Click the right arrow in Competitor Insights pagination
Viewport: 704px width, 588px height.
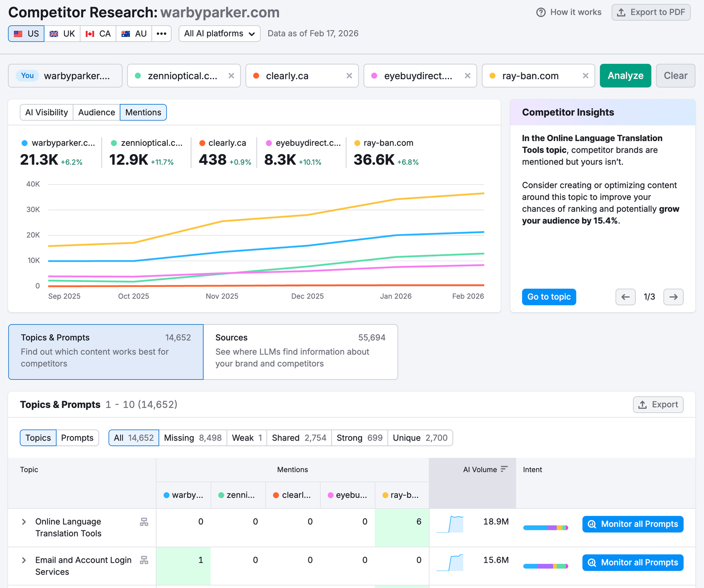click(673, 297)
